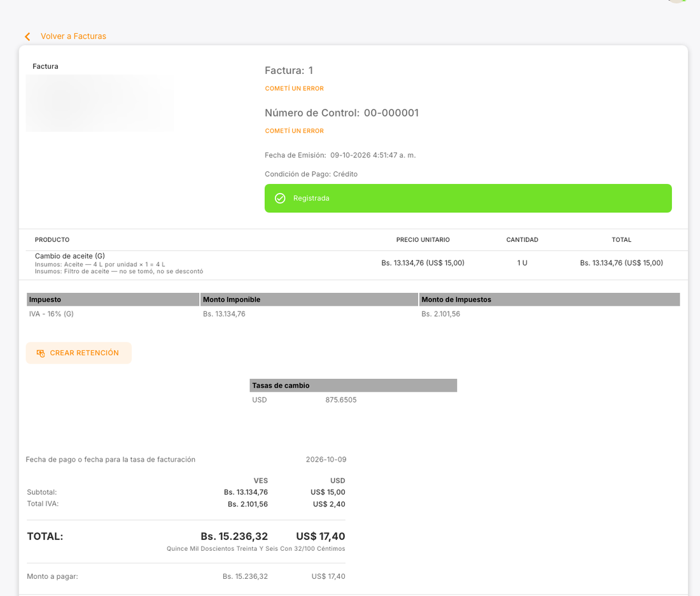
Task: Click the Impuesto table header
Action: tap(113, 300)
